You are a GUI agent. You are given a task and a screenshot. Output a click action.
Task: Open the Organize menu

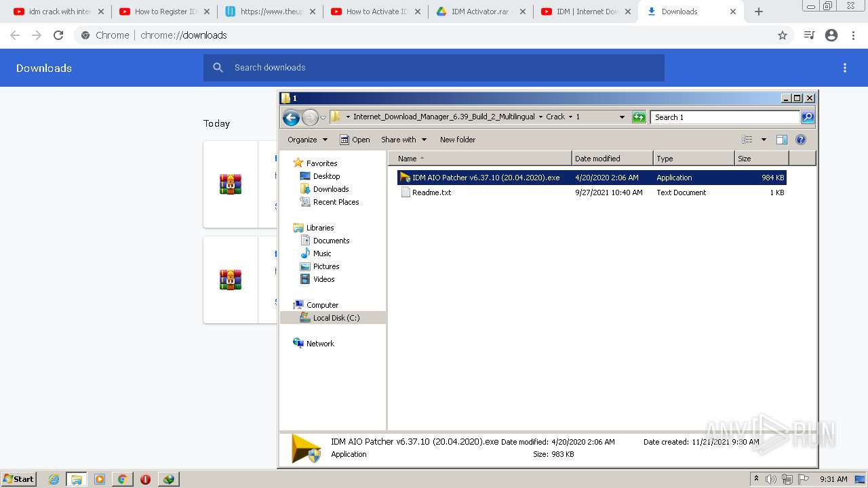tap(307, 140)
